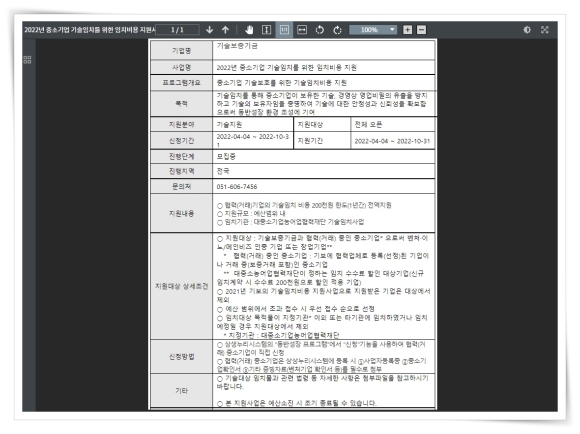Toggle viewer brightness contrast mode

pyautogui.click(x=527, y=30)
